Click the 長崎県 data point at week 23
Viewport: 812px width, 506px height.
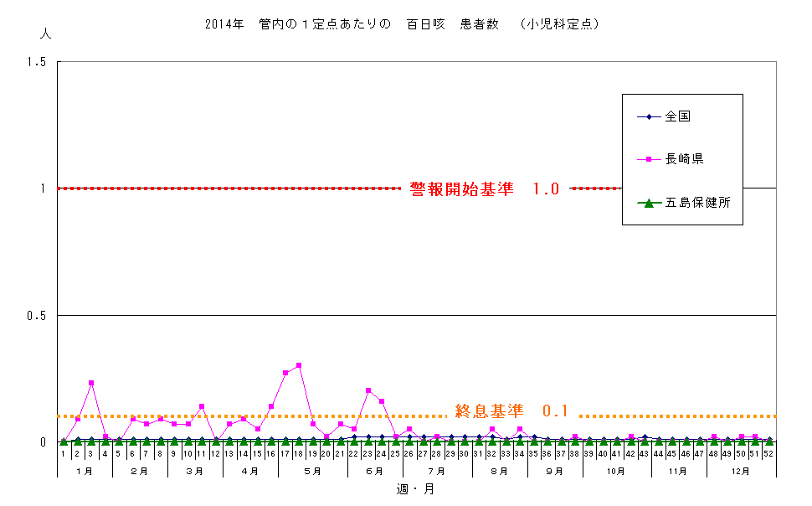point(368,390)
